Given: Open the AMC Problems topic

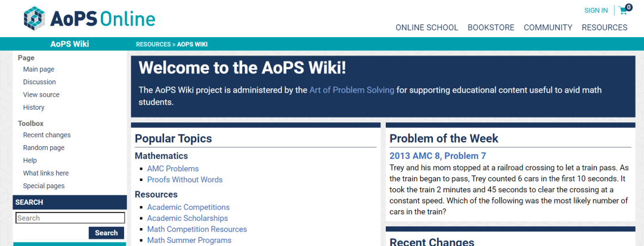Looking at the screenshot, I should pos(173,168).
